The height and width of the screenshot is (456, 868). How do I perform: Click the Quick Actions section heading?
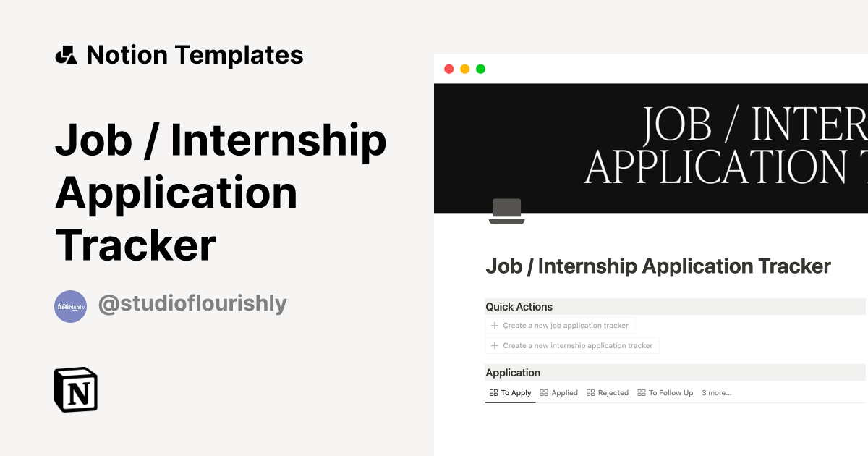pyautogui.click(x=519, y=306)
